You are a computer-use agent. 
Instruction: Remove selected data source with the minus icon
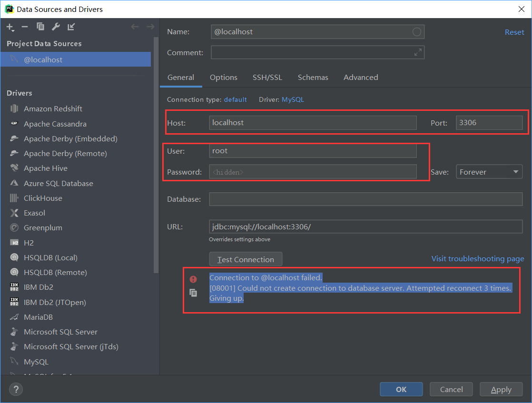click(25, 27)
